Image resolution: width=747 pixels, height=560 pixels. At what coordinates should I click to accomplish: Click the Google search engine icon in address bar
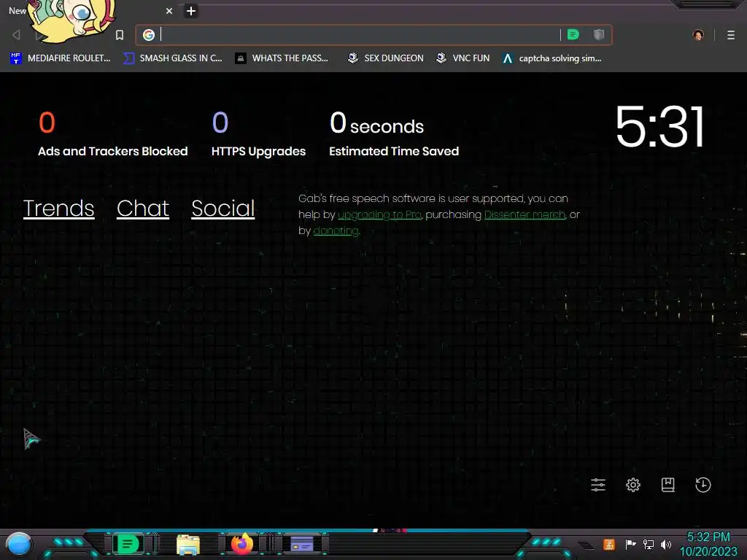click(x=149, y=35)
